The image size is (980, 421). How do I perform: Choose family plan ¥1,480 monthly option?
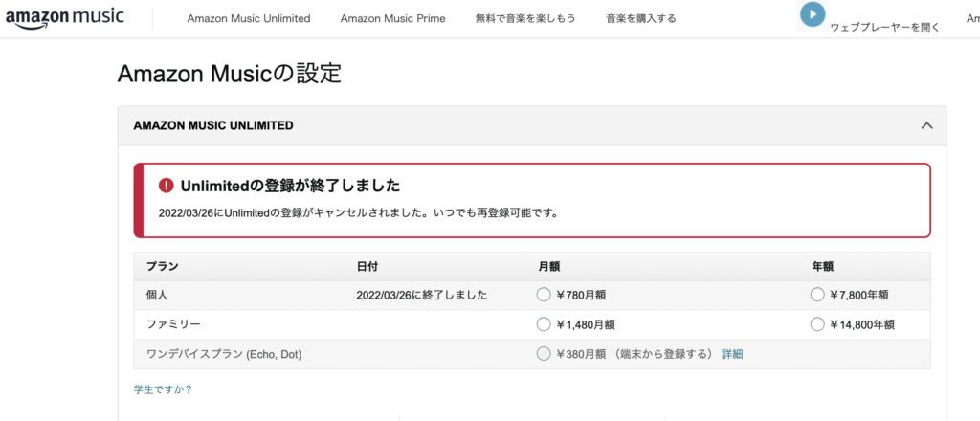545,324
